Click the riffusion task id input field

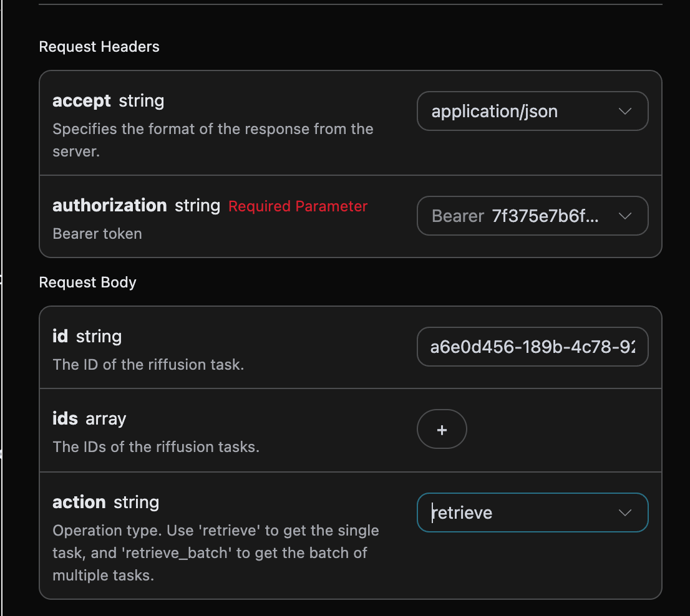pyautogui.click(x=532, y=347)
